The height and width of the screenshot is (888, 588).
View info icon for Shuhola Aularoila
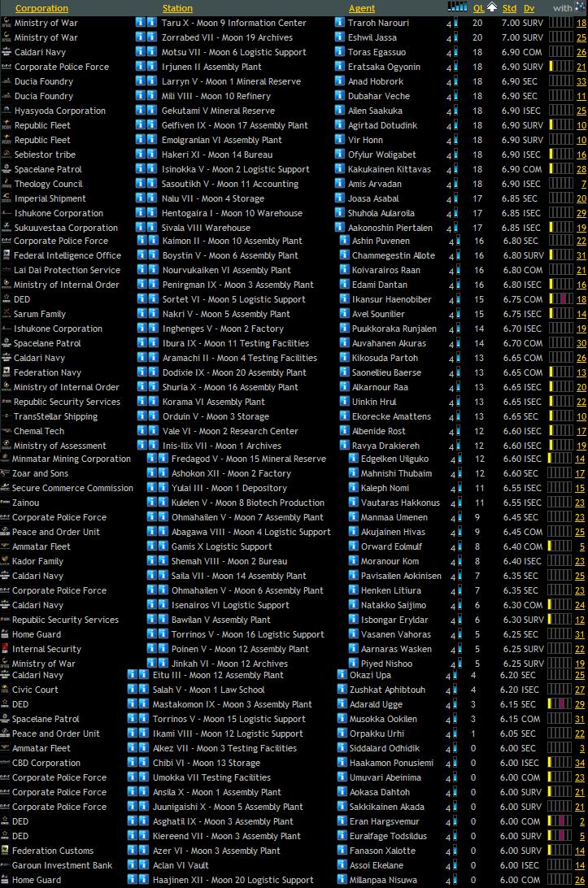tap(339, 213)
